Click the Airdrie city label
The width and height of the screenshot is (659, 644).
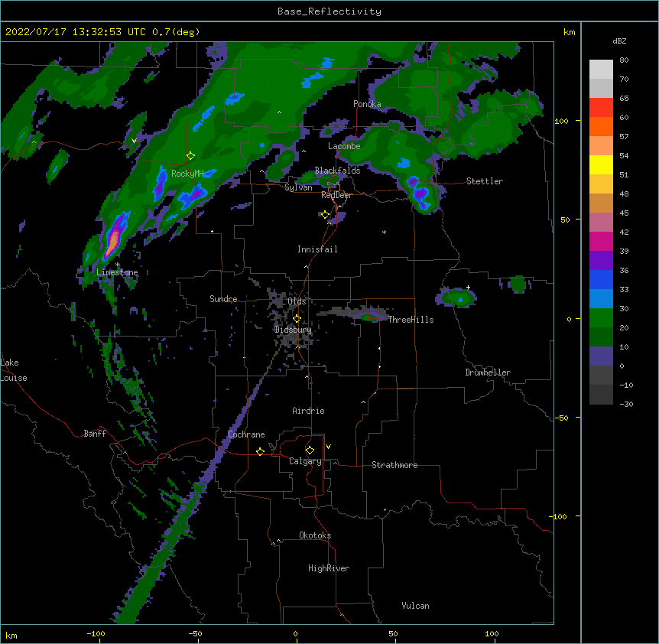tap(309, 411)
